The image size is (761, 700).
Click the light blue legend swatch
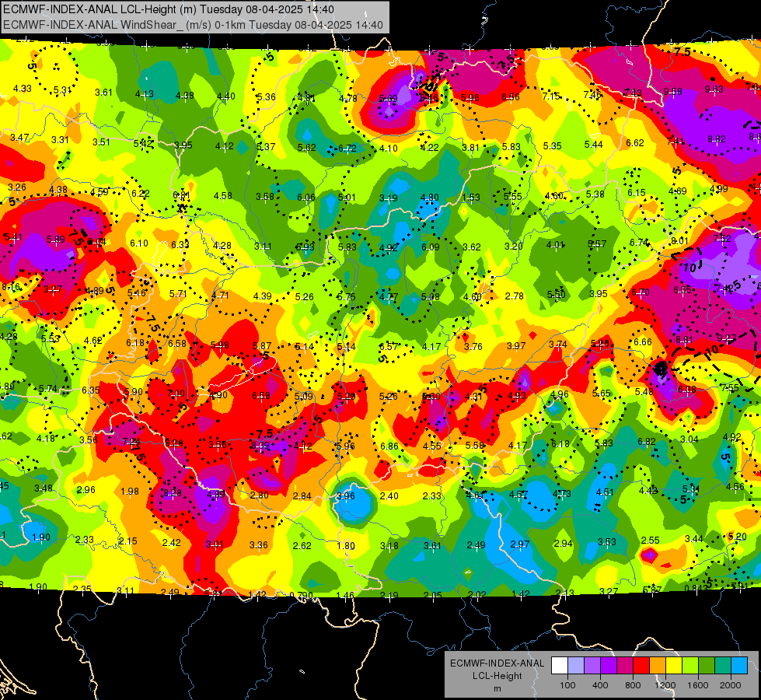(739, 666)
